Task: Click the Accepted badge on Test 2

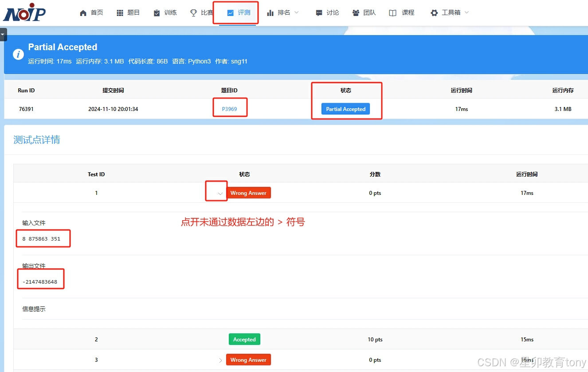Action: tap(244, 339)
